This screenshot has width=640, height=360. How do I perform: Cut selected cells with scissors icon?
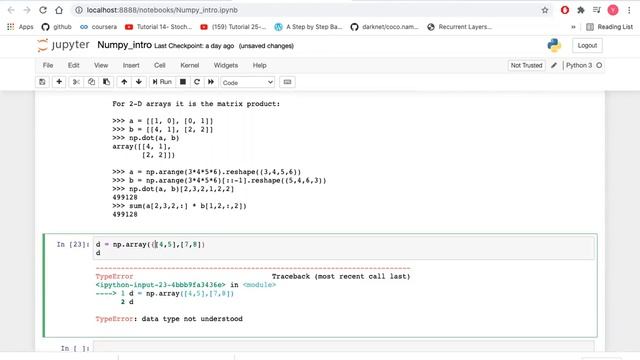pyautogui.click(x=76, y=82)
